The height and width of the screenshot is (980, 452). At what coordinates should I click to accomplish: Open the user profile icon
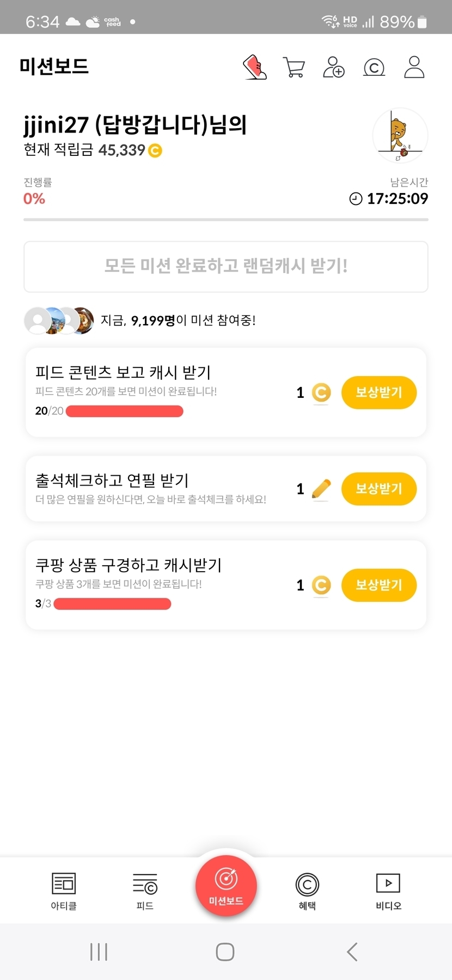(x=414, y=67)
